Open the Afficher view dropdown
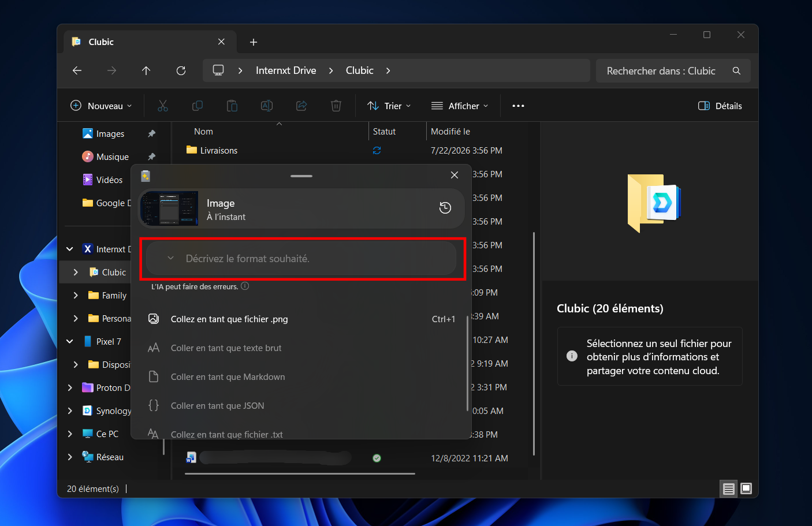 [460, 106]
